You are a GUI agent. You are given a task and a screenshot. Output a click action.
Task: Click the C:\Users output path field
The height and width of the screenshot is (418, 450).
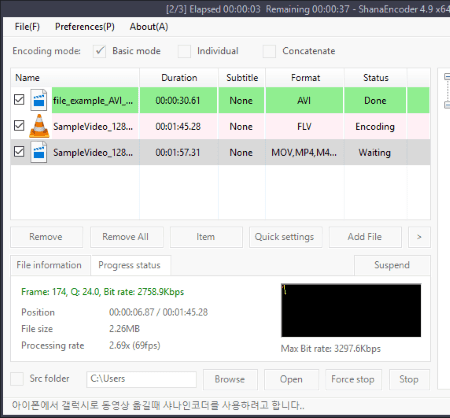click(x=141, y=379)
